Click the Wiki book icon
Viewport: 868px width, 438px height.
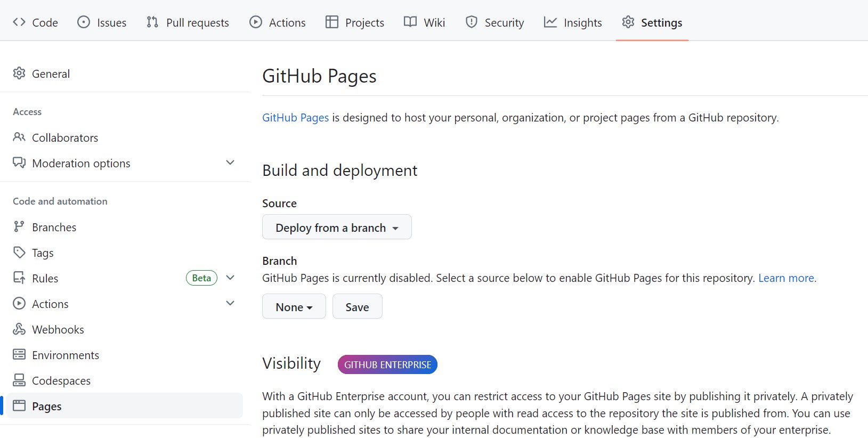410,22
